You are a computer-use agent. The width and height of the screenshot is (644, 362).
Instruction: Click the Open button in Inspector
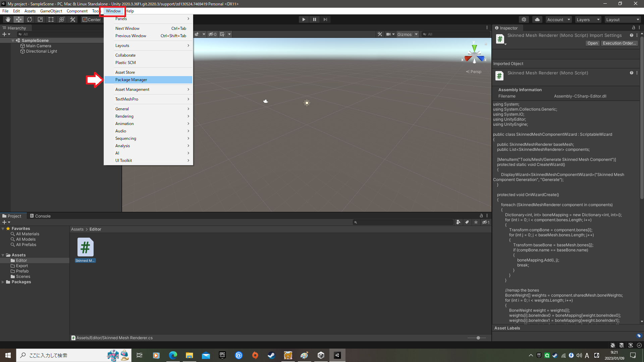coord(592,43)
